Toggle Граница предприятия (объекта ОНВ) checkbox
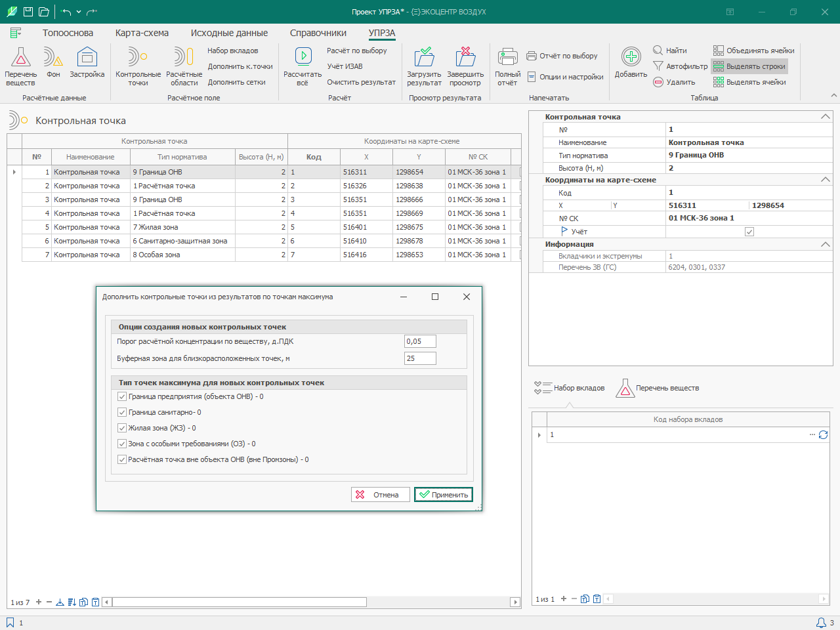This screenshot has width=840, height=630. tap(122, 396)
